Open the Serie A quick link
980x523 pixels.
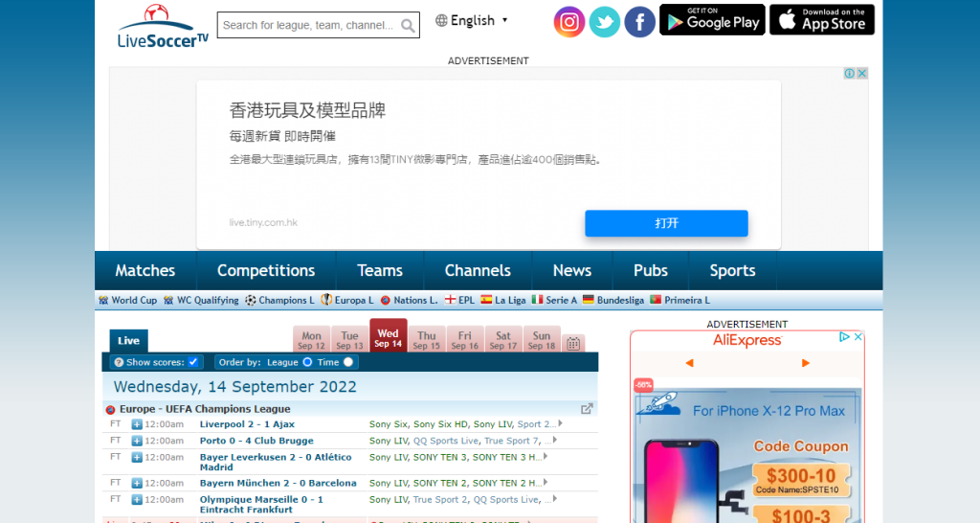tap(554, 300)
